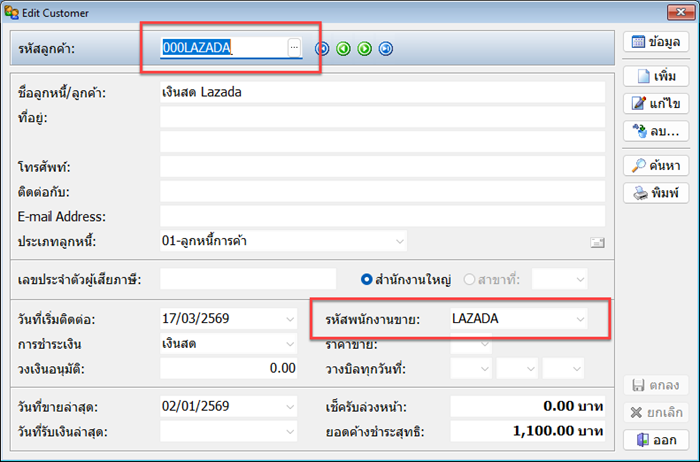
Task: Add a new customer with เพิ่ม
Action: click(x=657, y=76)
